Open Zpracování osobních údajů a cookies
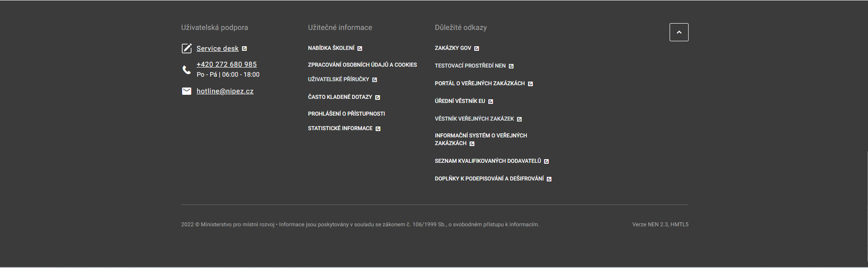This screenshot has width=868, height=268. pyautogui.click(x=362, y=65)
